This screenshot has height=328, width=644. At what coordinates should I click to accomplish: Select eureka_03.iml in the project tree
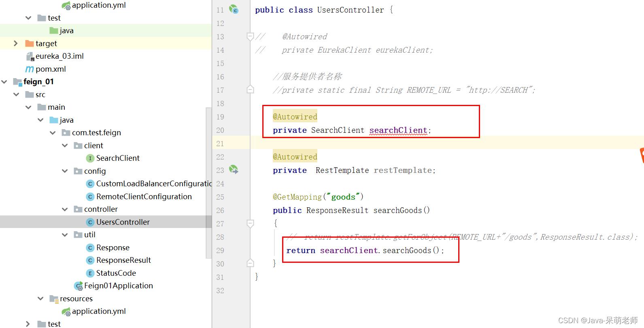60,56
